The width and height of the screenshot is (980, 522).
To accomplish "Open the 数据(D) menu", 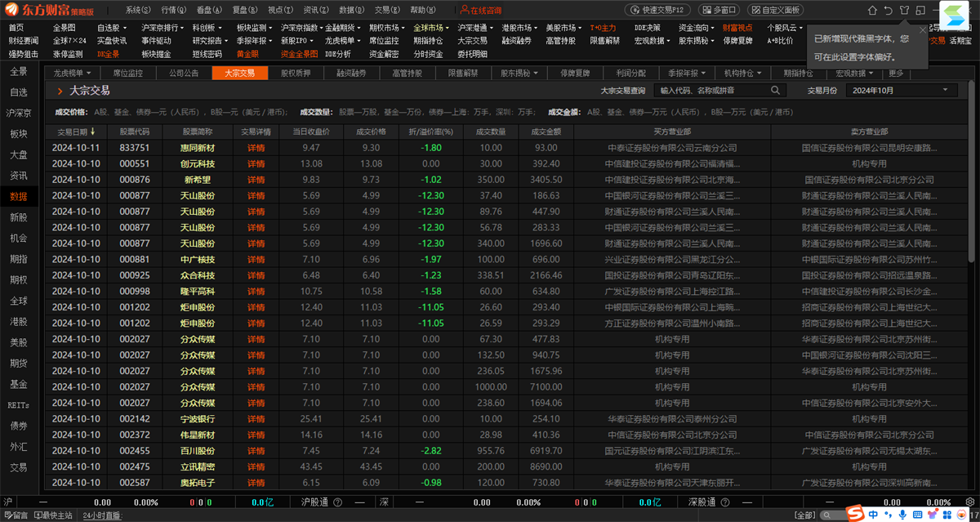I will (x=352, y=11).
